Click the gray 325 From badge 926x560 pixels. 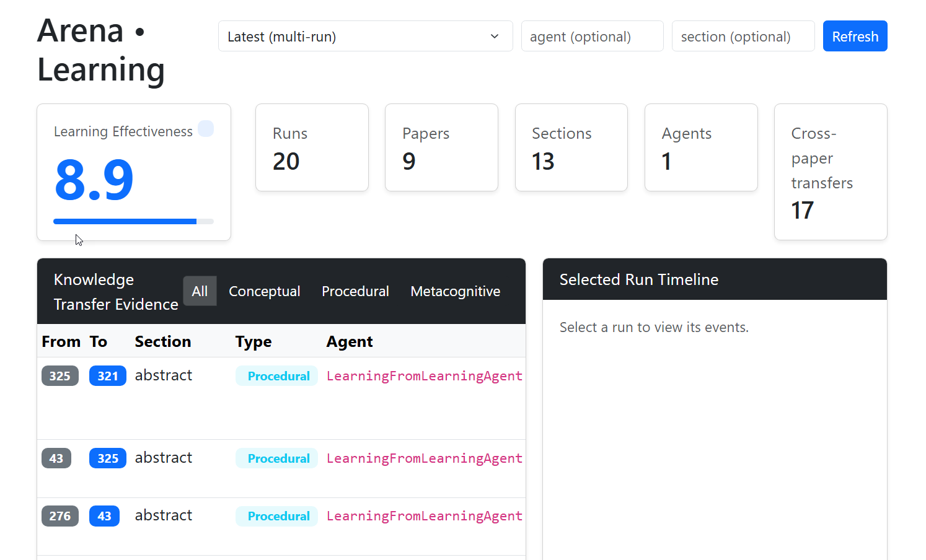pos(60,376)
